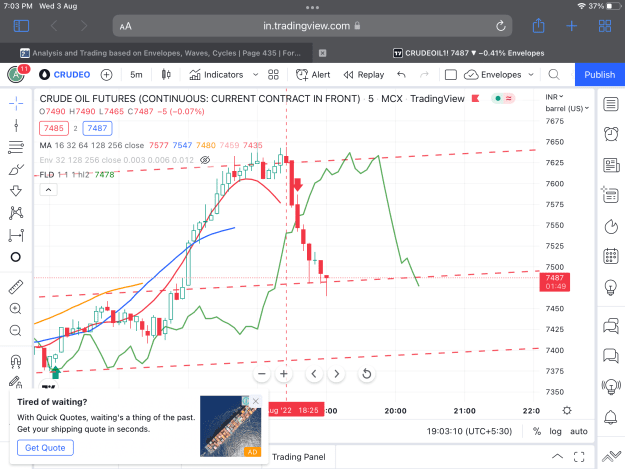Select the circle icon tool

pyautogui.click(x=16, y=257)
